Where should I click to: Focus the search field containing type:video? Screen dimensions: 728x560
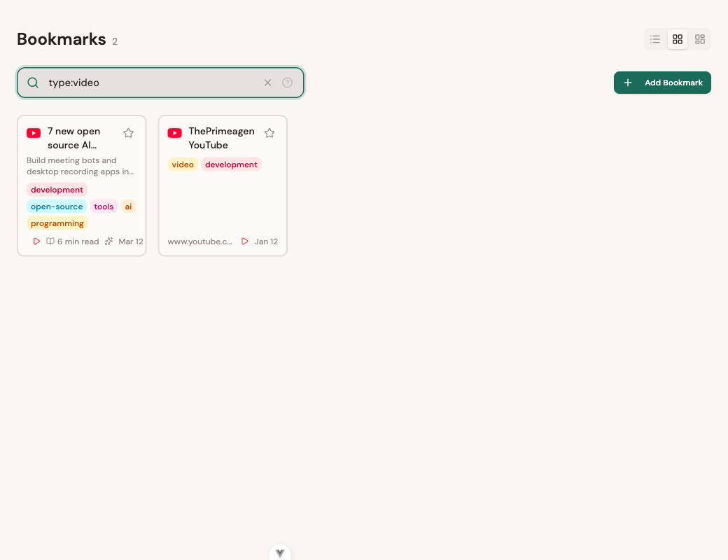tap(150, 83)
